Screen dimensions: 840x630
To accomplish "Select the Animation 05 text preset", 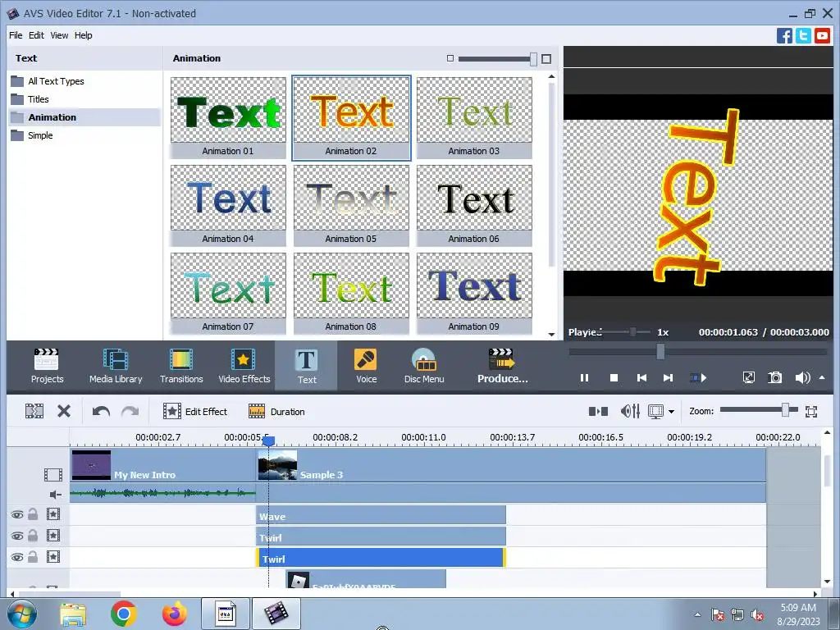I will point(351,206).
